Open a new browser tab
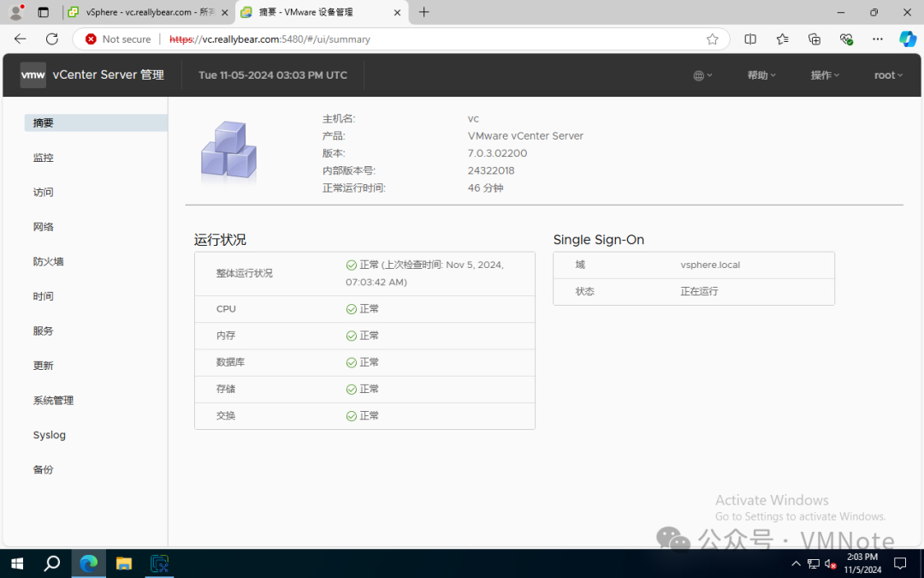The height and width of the screenshot is (578, 924). 423,12
